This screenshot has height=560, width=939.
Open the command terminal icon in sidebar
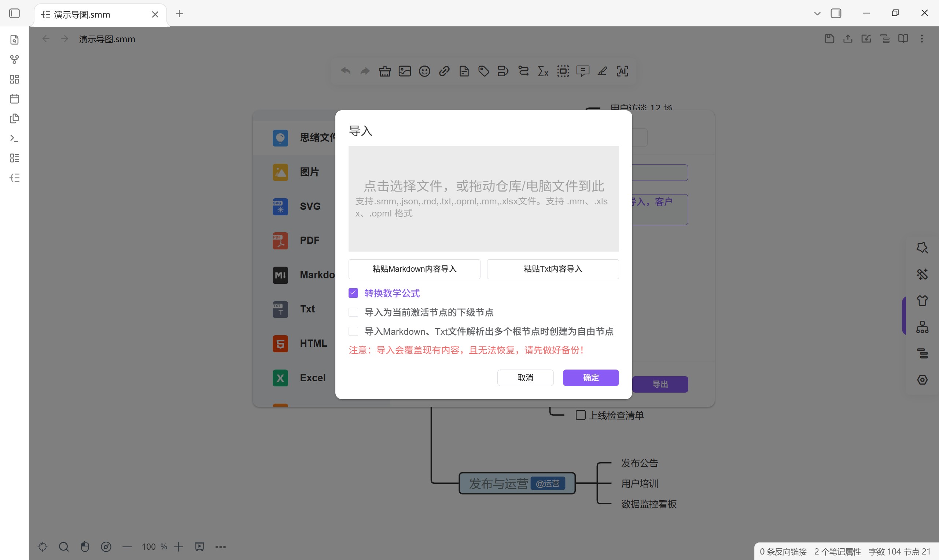click(x=14, y=138)
